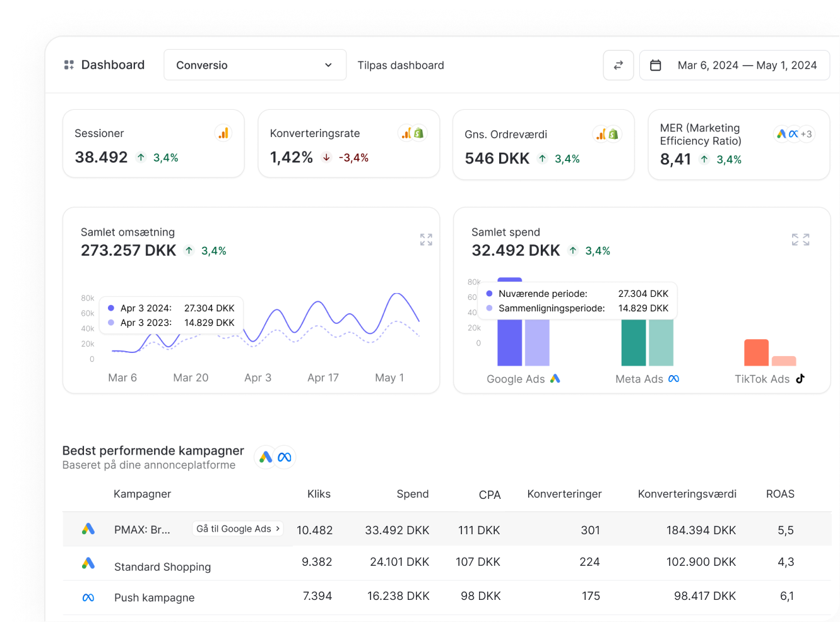
Task: Click the Gå til Google Ads button
Action: pos(238,529)
